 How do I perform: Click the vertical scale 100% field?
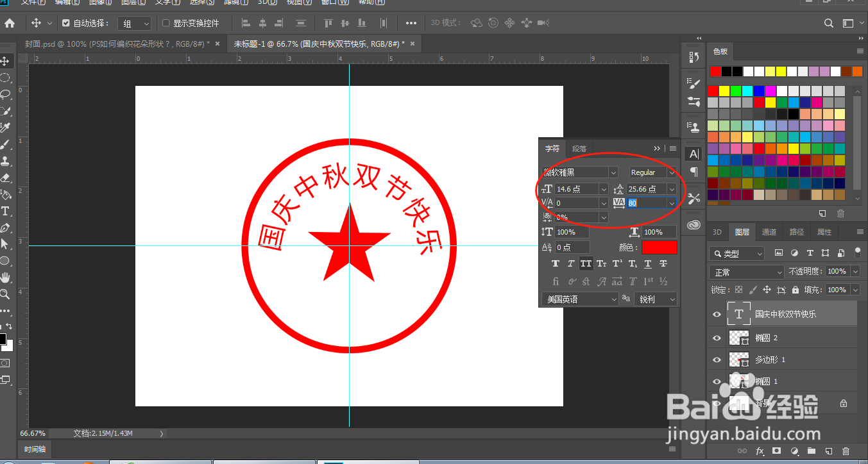point(572,232)
